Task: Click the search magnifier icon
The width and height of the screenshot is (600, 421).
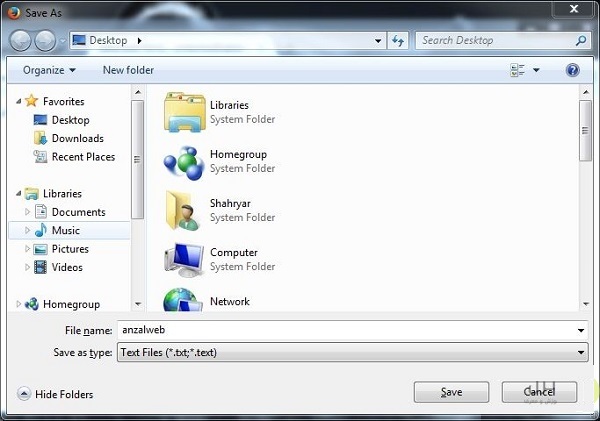Action: tap(581, 41)
